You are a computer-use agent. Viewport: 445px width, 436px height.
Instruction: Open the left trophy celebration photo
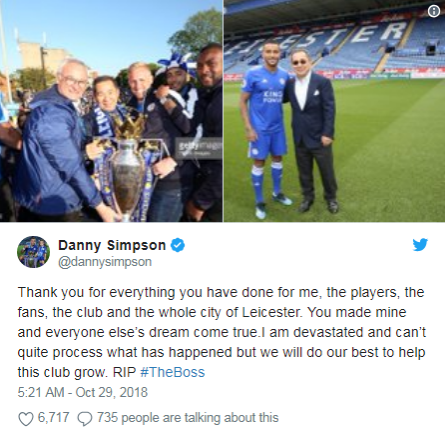111,111
